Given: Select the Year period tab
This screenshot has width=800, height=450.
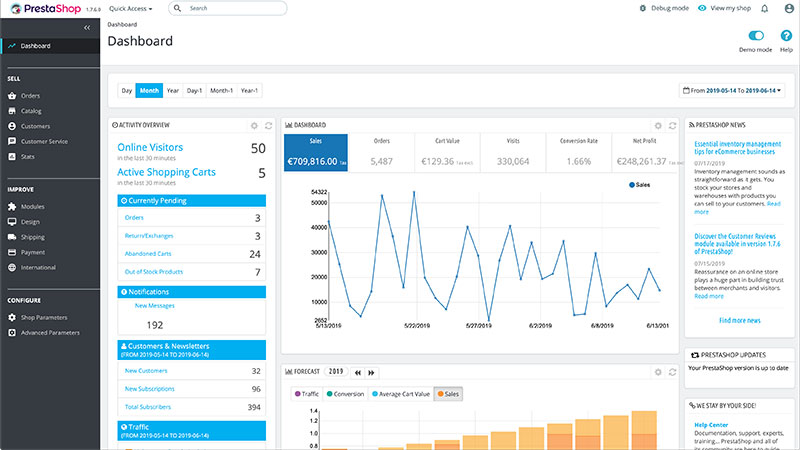Looking at the screenshot, I should pos(173,90).
